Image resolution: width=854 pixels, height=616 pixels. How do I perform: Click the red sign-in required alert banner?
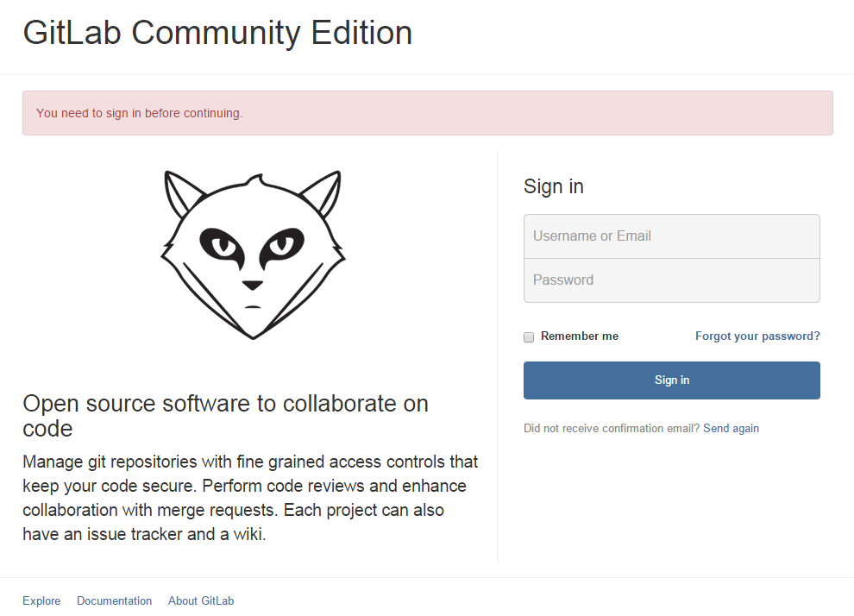tap(427, 113)
